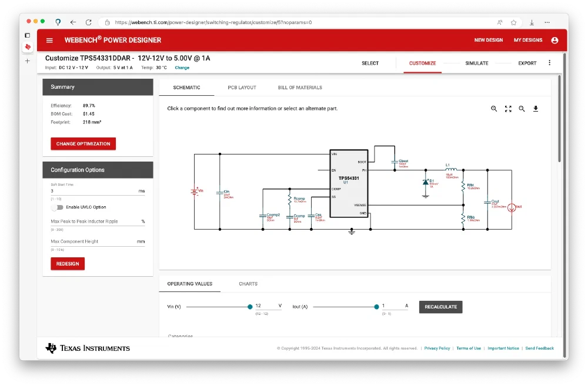The height and width of the screenshot is (386, 588).
Task: Click the Vin voltage slider handle
Action: tap(250, 307)
